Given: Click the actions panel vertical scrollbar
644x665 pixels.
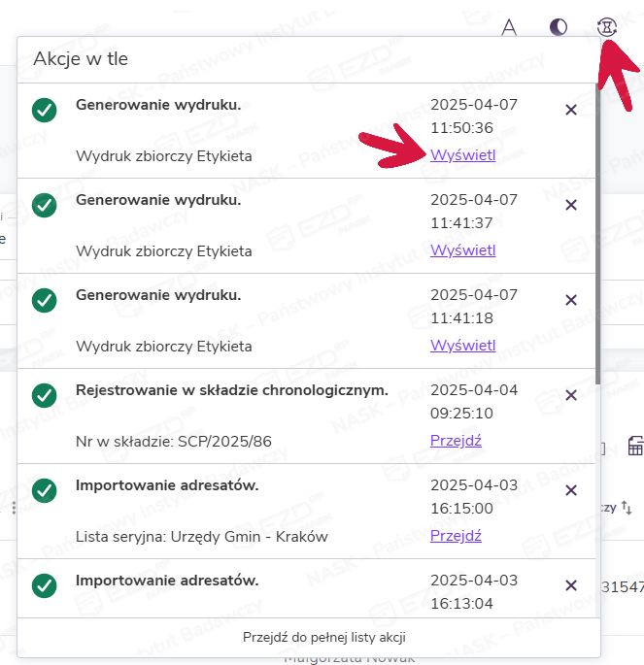Looking at the screenshot, I should [x=597, y=243].
